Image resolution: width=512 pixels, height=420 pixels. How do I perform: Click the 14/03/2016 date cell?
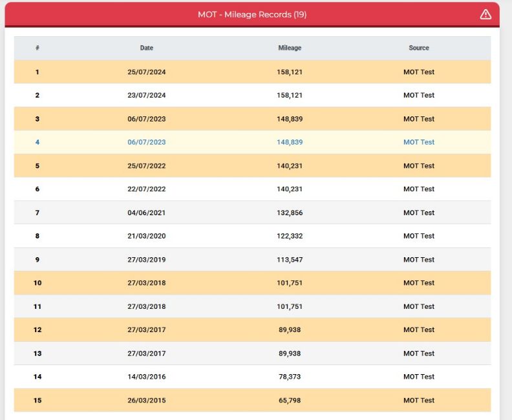point(147,377)
